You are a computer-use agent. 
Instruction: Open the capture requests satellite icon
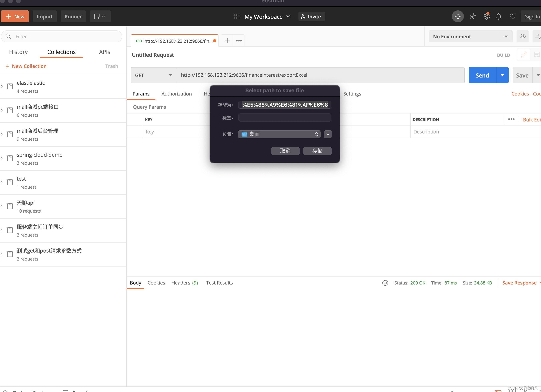click(472, 16)
